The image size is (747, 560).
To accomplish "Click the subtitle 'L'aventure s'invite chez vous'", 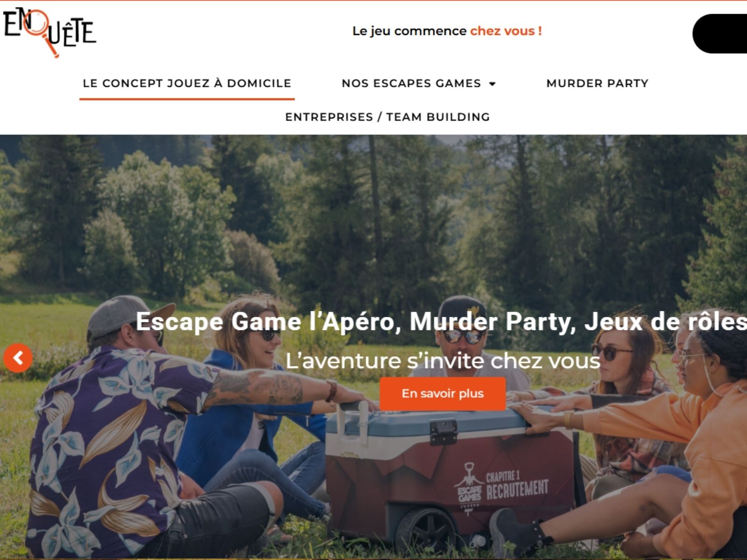I will tap(443, 361).
